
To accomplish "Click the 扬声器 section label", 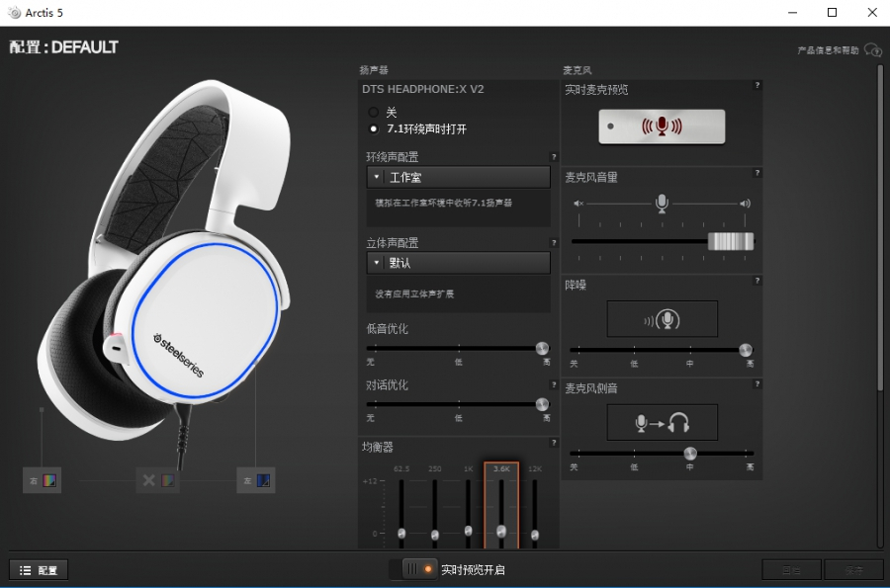I will click(x=374, y=70).
